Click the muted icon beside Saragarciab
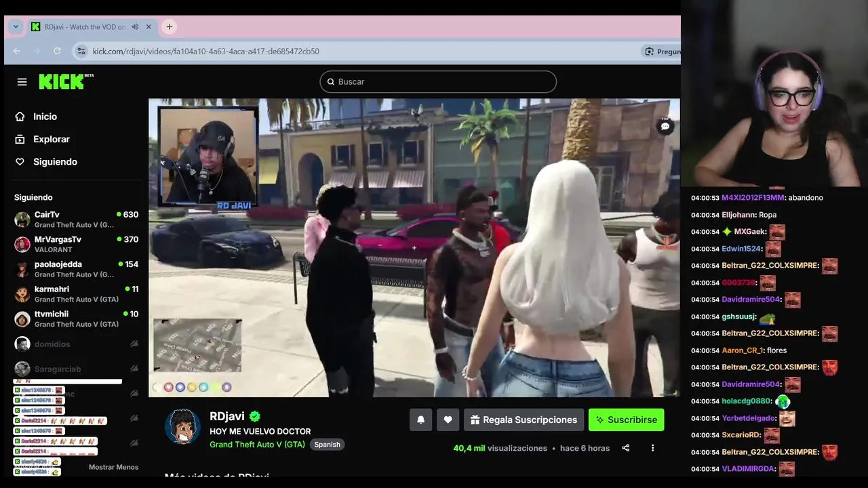This screenshot has height=488, width=868. [134, 369]
